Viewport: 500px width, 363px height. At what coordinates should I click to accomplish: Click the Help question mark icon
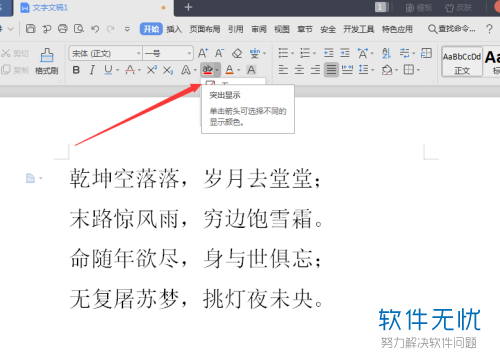click(489, 29)
